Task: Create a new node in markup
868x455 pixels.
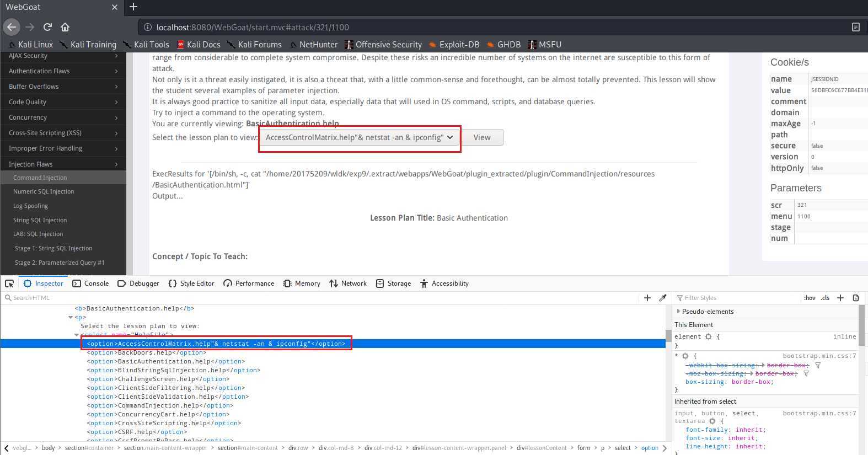Action: (647, 298)
